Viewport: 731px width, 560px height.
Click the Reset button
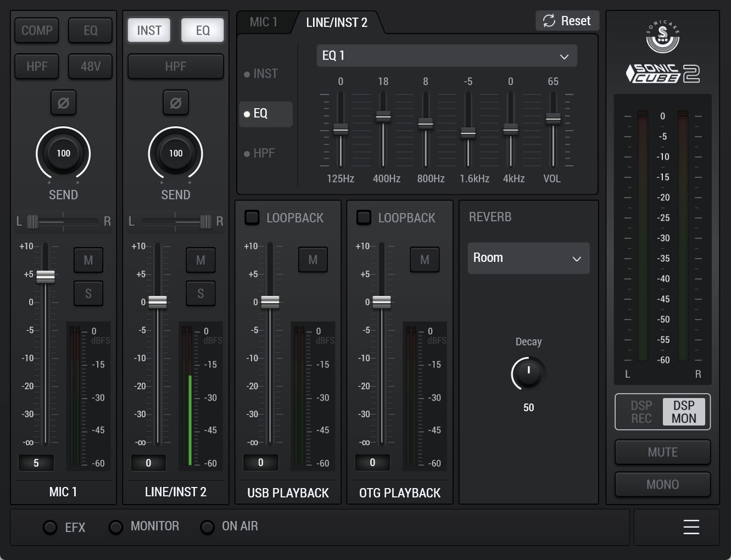567,21
